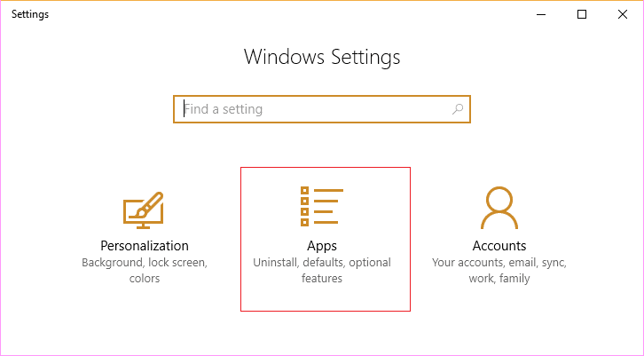Click 'work, family' text under Accounts
Viewport: 644px width, 356px height.
coord(499,279)
